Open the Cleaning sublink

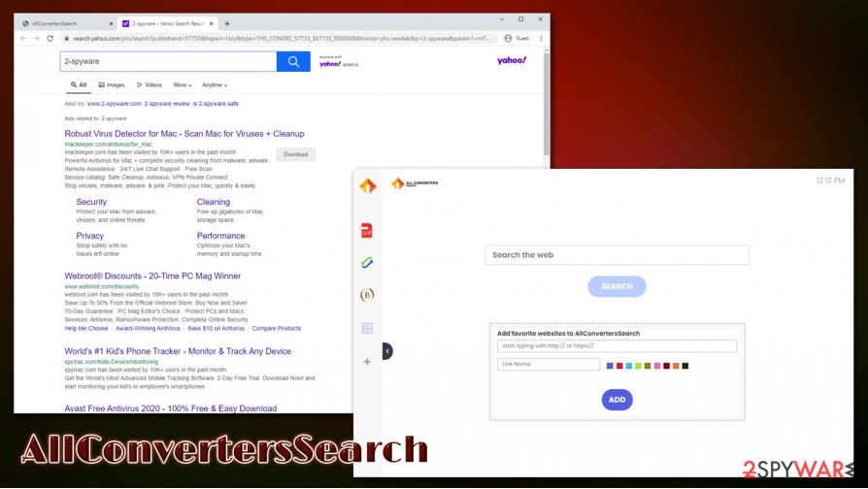click(x=214, y=202)
